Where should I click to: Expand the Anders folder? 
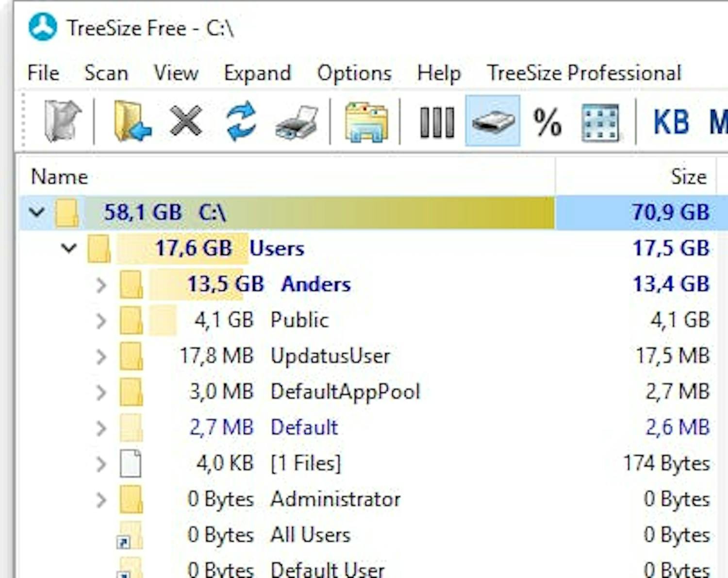pos(102,284)
